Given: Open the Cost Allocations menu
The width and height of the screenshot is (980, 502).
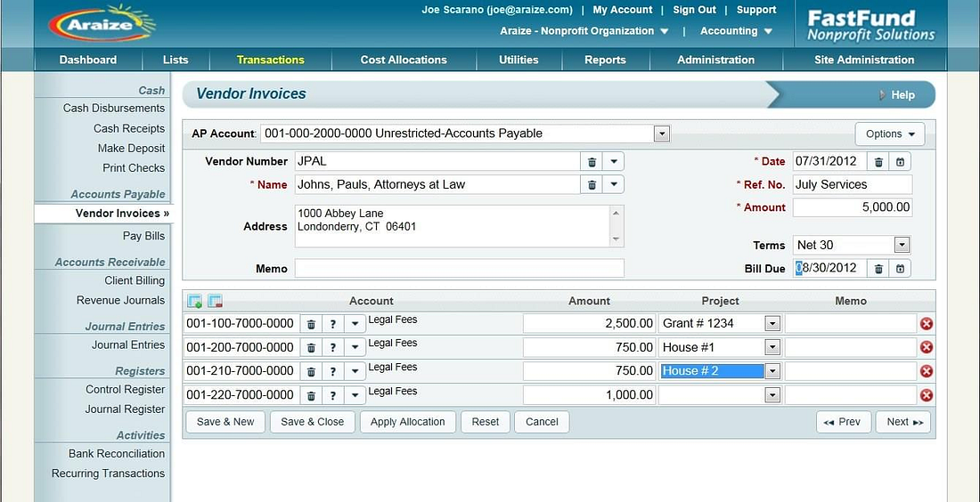Looking at the screenshot, I should (x=404, y=60).
